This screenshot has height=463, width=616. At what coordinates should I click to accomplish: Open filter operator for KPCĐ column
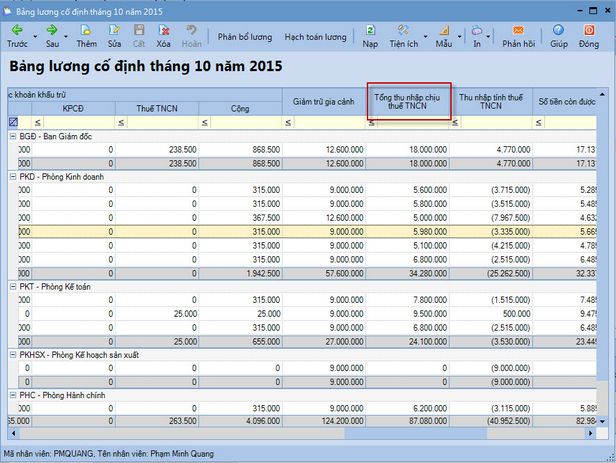click(38, 123)
